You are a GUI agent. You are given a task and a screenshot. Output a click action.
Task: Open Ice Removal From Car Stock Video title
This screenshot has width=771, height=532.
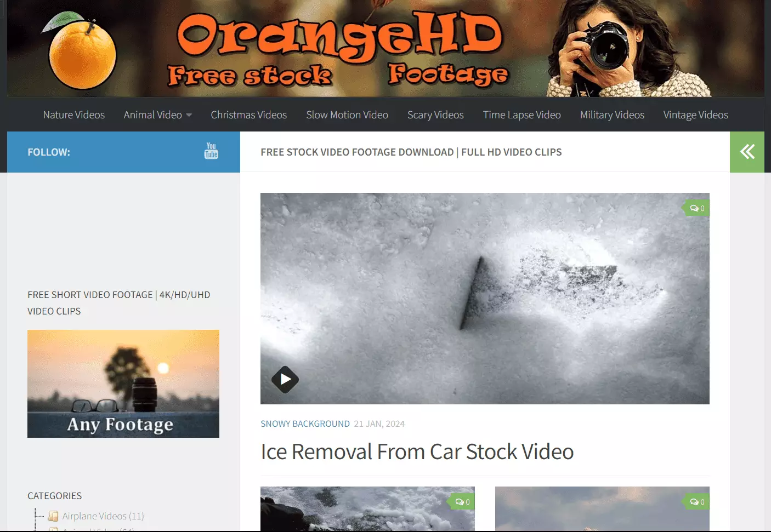point(417,452)
